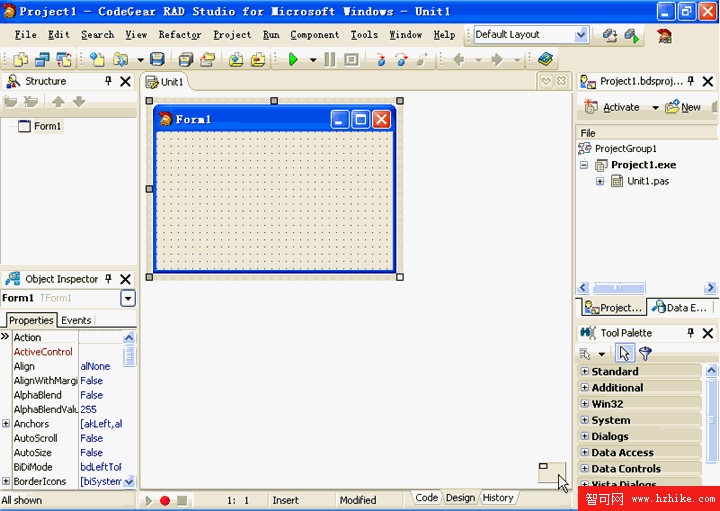Switch to the Data Explorer tab
Screen dimensions: 720x511
click(x=682, y=307)
